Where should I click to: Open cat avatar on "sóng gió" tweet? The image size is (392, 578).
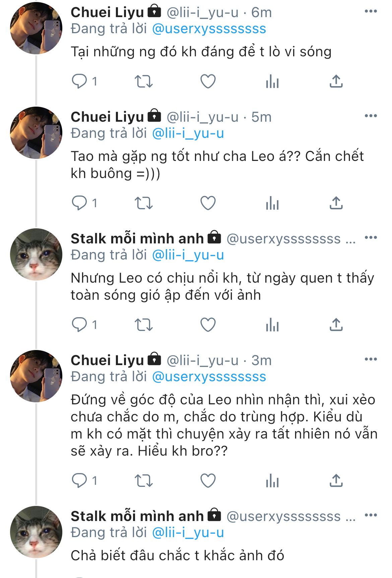point(36,254)
